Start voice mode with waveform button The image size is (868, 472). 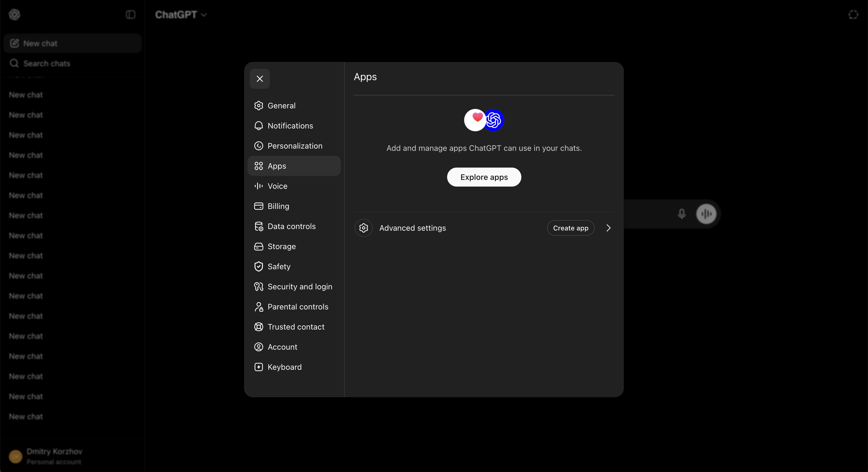tap(706, 214)
